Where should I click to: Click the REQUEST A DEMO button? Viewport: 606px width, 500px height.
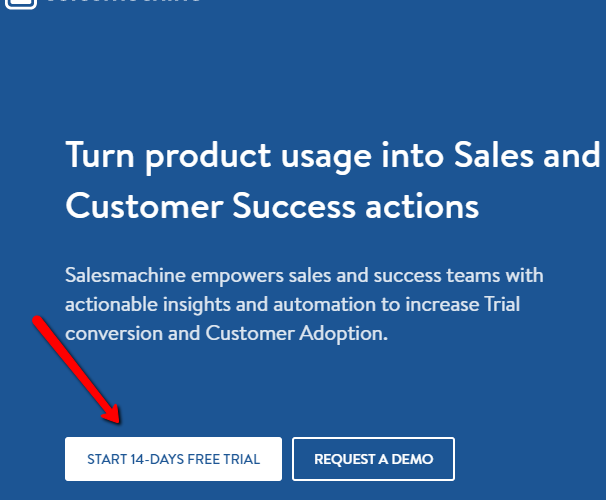pyautogui.click(x=373, y=459)
